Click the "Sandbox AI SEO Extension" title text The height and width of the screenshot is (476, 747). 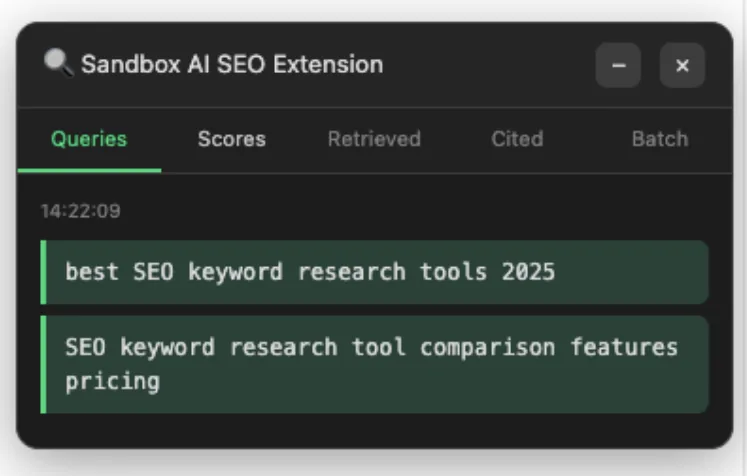[232, 65]
